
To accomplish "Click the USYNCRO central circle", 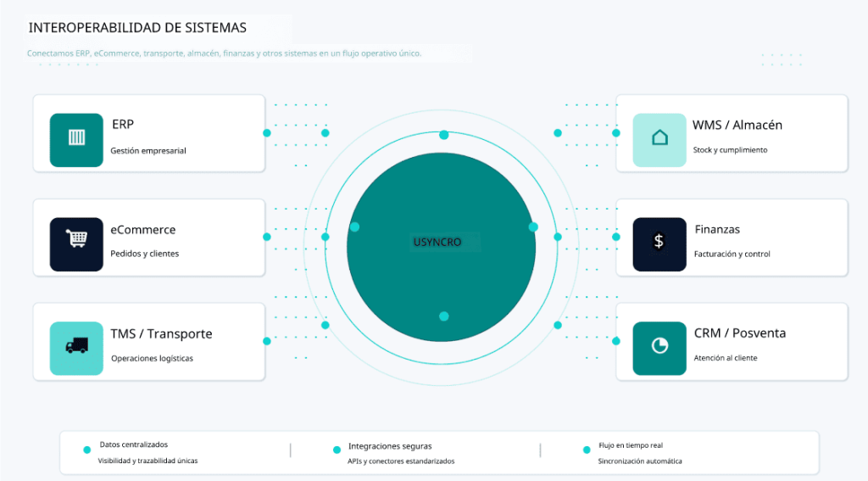I will [x=441, y=247].
